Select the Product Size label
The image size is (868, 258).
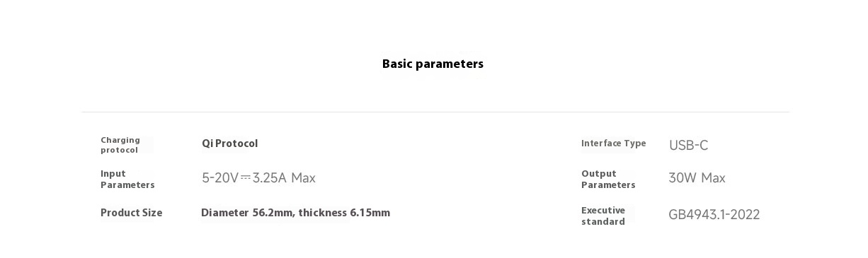point(131,213)
